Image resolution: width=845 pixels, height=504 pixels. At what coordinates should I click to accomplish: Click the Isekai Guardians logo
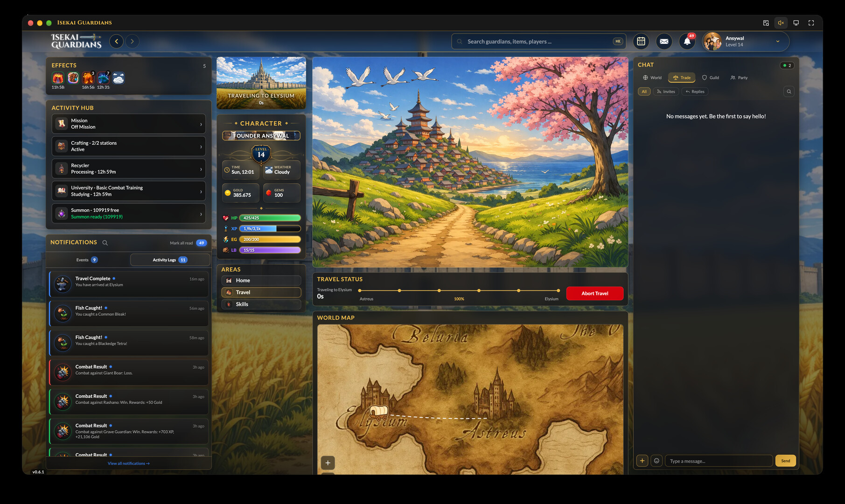[x=76, y=41]
